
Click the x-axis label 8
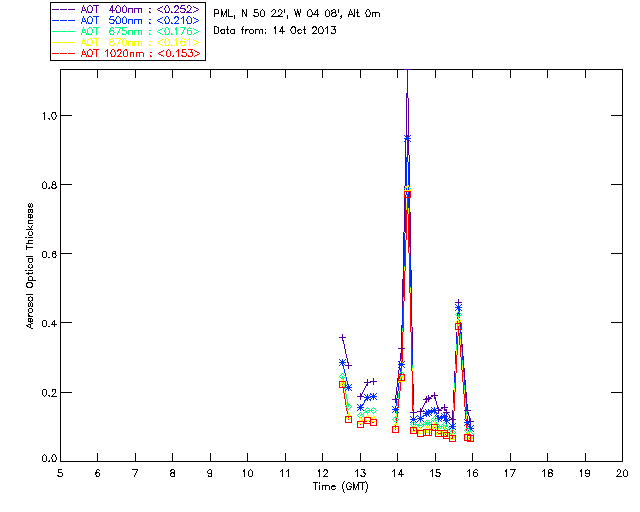click(x=173, y=473)
